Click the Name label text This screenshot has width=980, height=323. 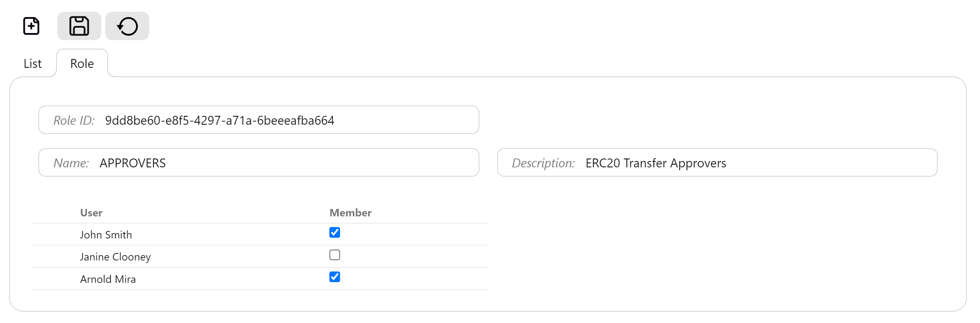pos(71,163)
